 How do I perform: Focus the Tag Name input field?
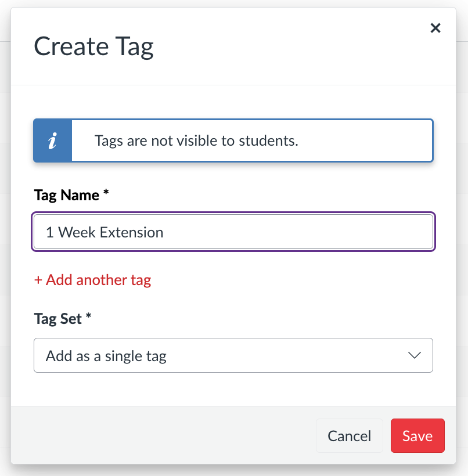click(233, 232)
